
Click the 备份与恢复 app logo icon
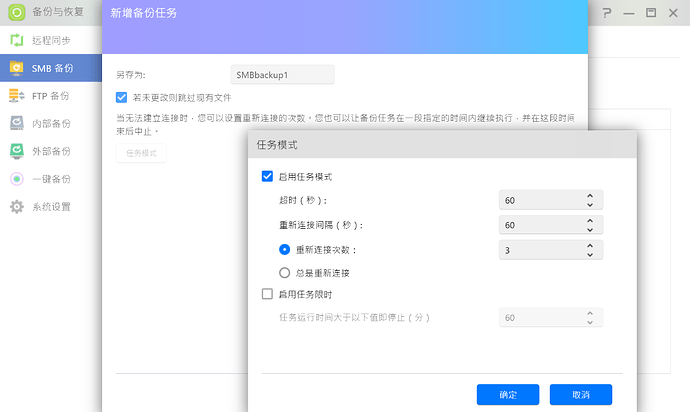coord(13,14)
